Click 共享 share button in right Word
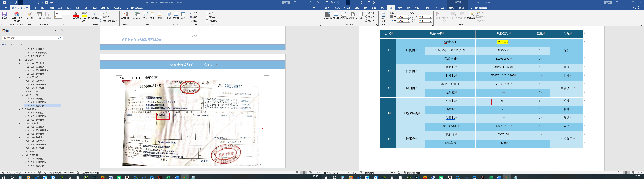 click(x=637, y=8)
